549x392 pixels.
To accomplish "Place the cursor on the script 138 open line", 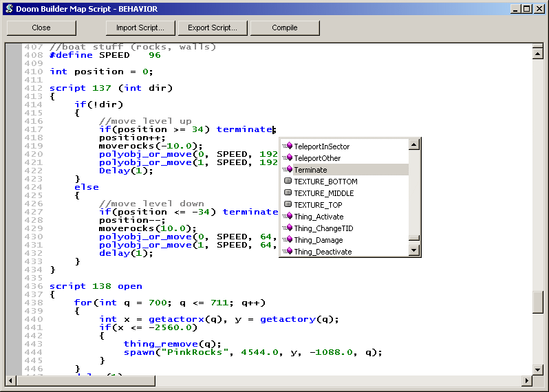I will point(96,286).
